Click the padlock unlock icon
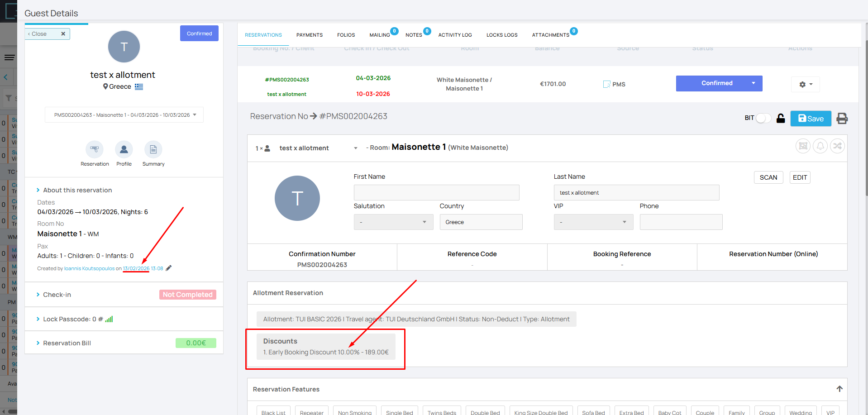868x415 pixels. pos(781,119)
